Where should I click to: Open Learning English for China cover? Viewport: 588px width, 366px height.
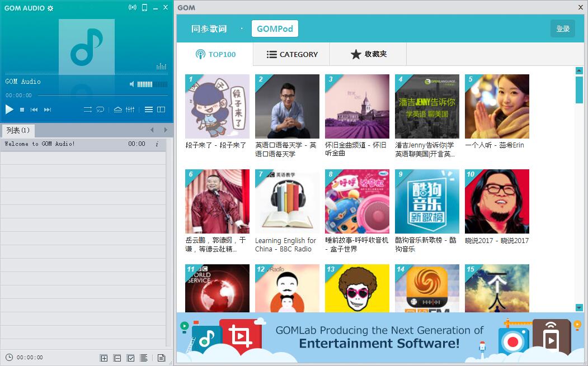tap(287, 202)
